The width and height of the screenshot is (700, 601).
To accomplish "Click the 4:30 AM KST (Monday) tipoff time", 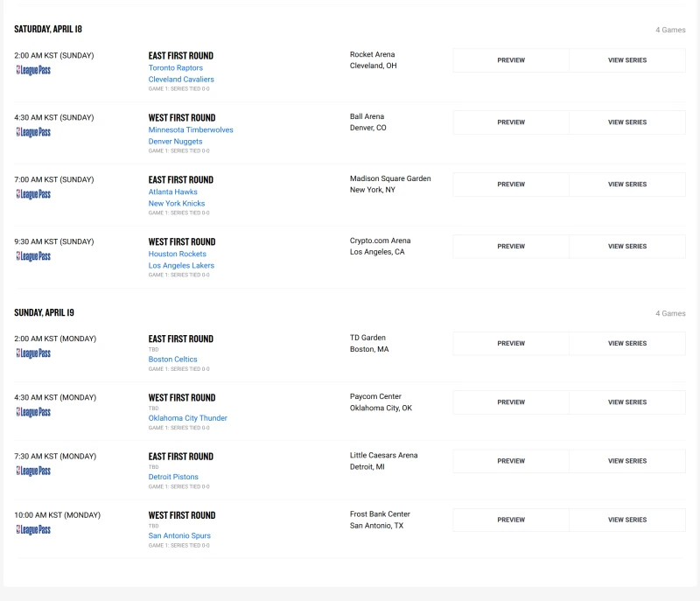I will [55, 397].
